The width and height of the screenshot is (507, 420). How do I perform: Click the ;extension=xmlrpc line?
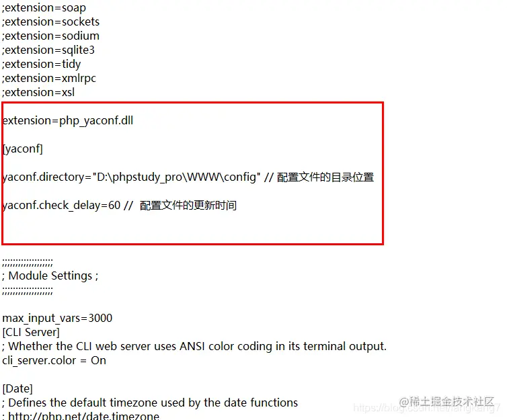[x=49, y=78]
